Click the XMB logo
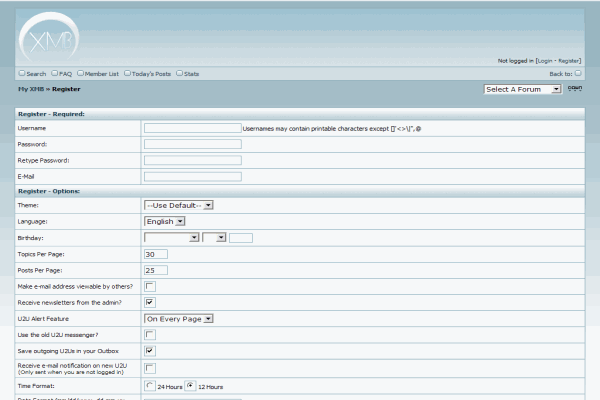The image size is (600, 400). 49,38
